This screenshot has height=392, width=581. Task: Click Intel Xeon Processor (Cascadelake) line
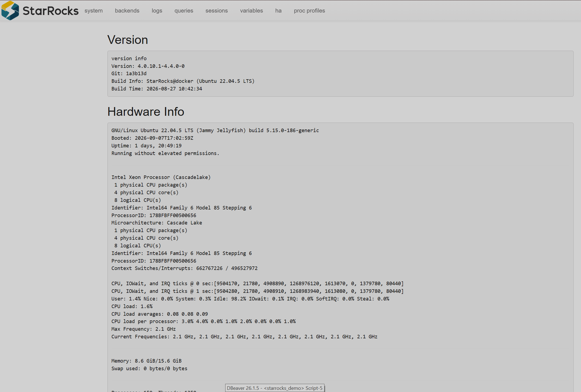coord(161,177)
